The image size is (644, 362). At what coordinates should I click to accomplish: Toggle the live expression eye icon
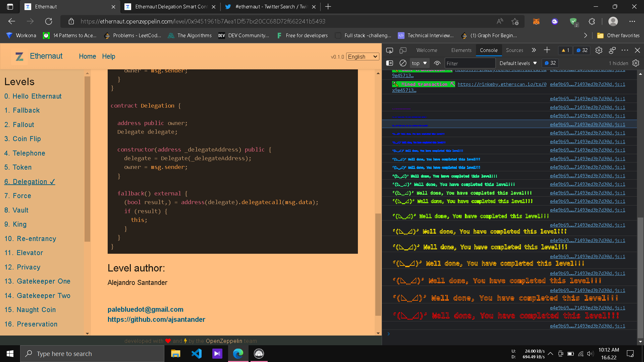click(437, 63)
